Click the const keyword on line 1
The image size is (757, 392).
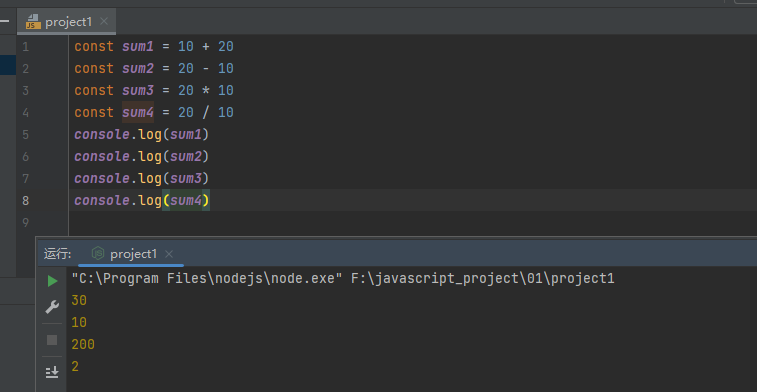[94, 47]
